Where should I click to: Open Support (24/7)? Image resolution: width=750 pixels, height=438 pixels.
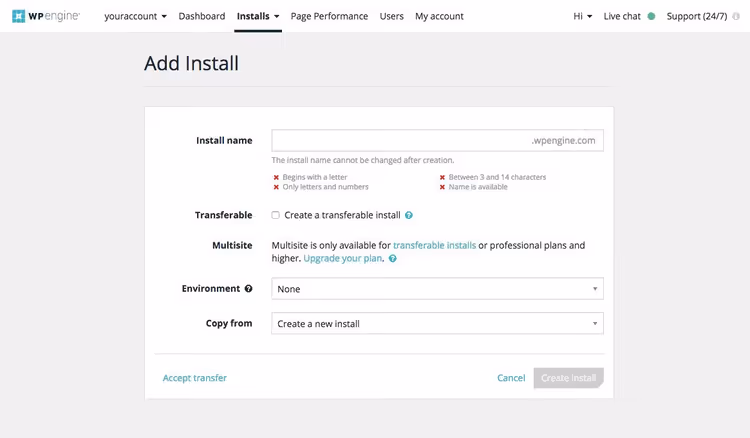(x=696, y=16)
